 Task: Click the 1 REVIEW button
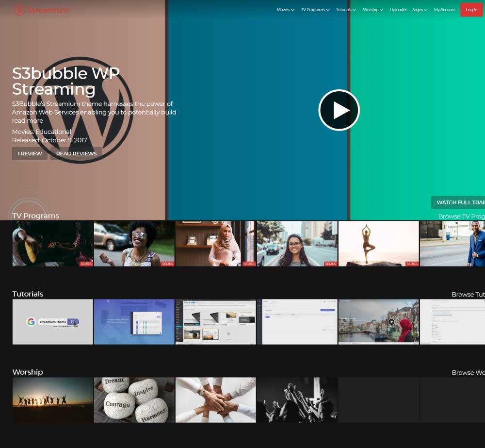[30, 153]
